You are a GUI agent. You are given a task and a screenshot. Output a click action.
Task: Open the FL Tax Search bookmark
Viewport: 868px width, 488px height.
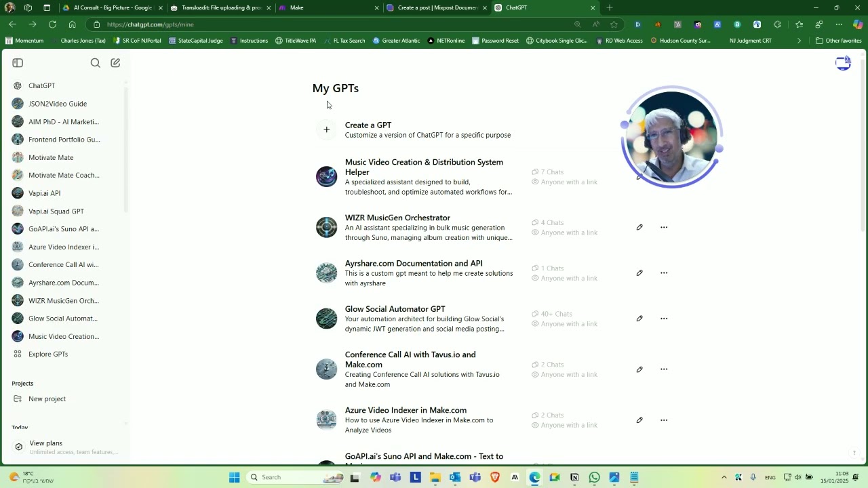click(344, 41)
